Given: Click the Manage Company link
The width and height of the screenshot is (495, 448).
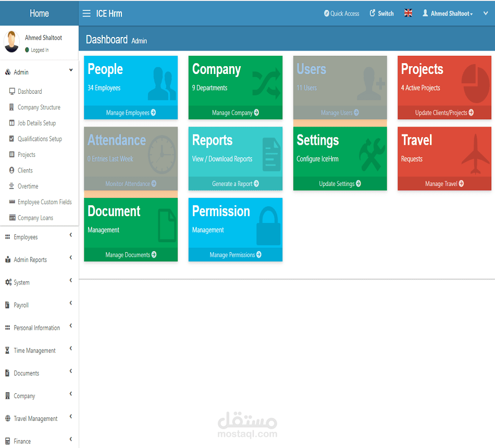Looking at the screenshot, I should (236, 113).
